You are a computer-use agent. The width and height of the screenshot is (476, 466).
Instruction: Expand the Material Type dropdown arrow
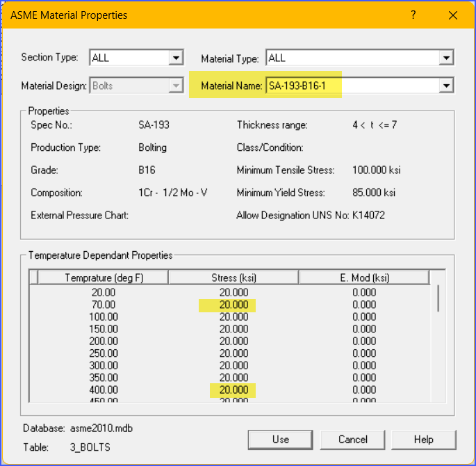446,58
